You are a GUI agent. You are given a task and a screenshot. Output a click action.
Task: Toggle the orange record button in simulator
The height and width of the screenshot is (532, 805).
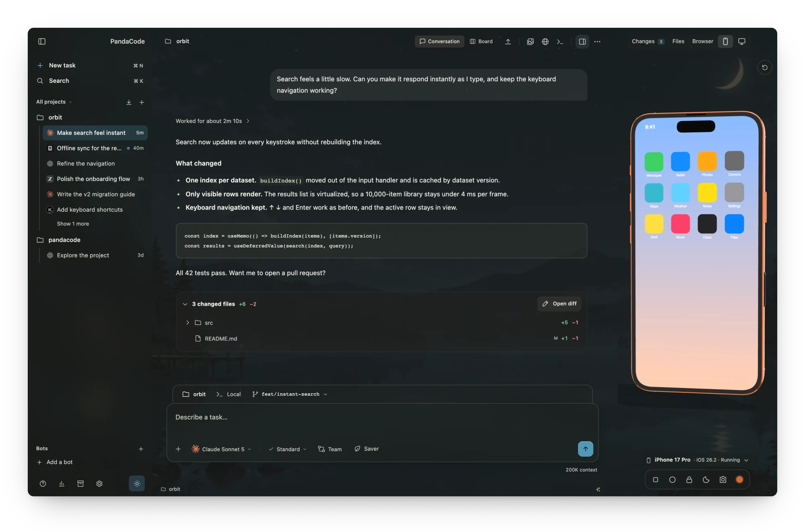pyautogui.click(x=739, y=480)
